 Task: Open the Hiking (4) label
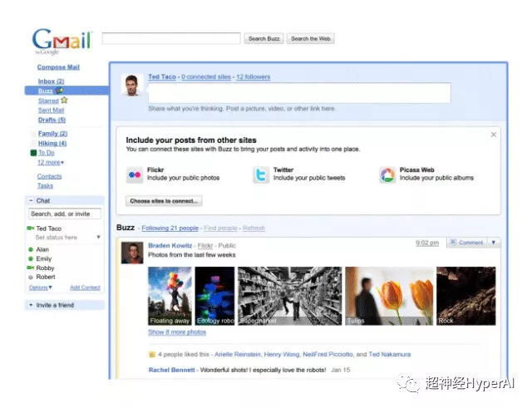(x=52, y=143)
